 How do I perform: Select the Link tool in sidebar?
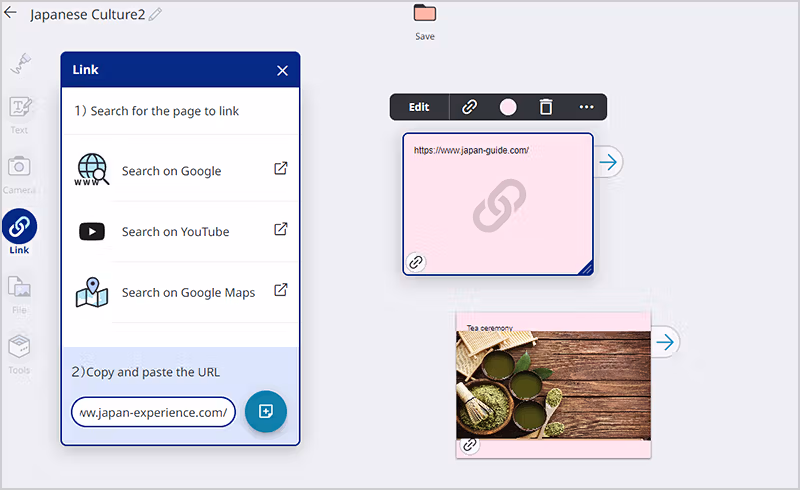tap(20, 228)
